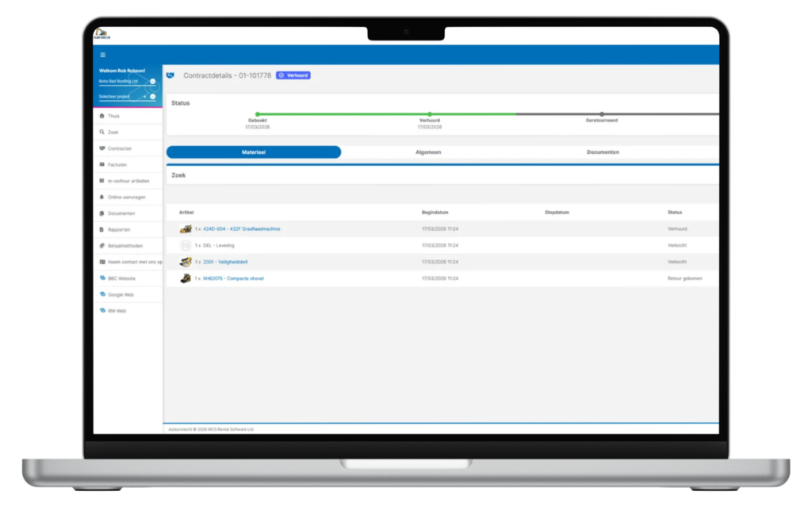
Task: Click the begin date of the Graaflaadmachine row
Action: tap(439, 229)
